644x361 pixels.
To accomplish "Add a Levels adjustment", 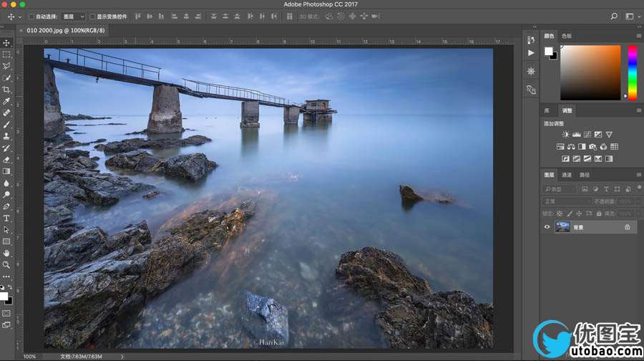I will click(577, 135).
